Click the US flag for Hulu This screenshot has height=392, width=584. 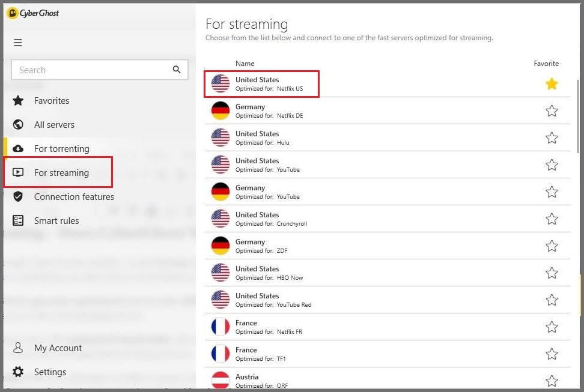pyautogui.click(x=221, y=137)
